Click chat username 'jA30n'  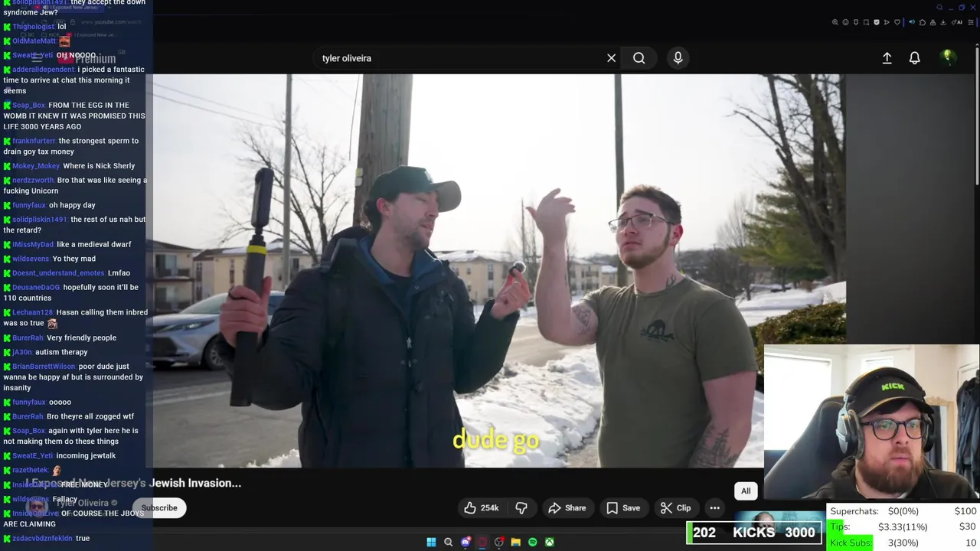pos(21,352)
